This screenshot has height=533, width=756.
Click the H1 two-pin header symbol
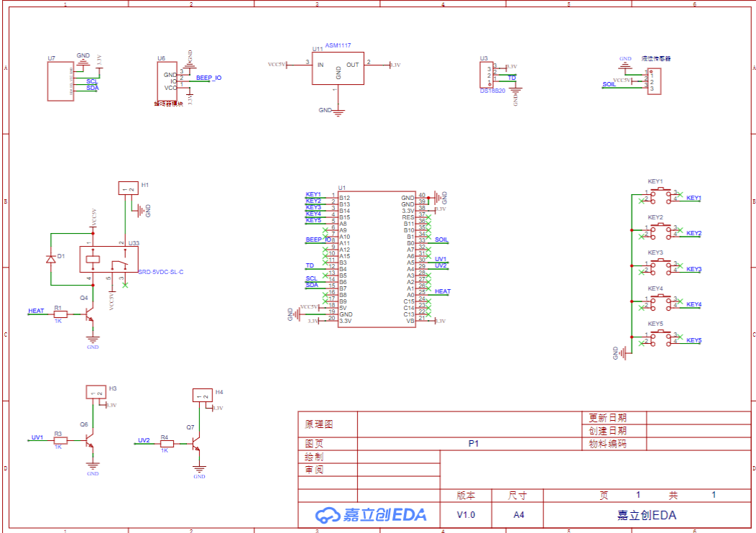click(x=128, y=188)
